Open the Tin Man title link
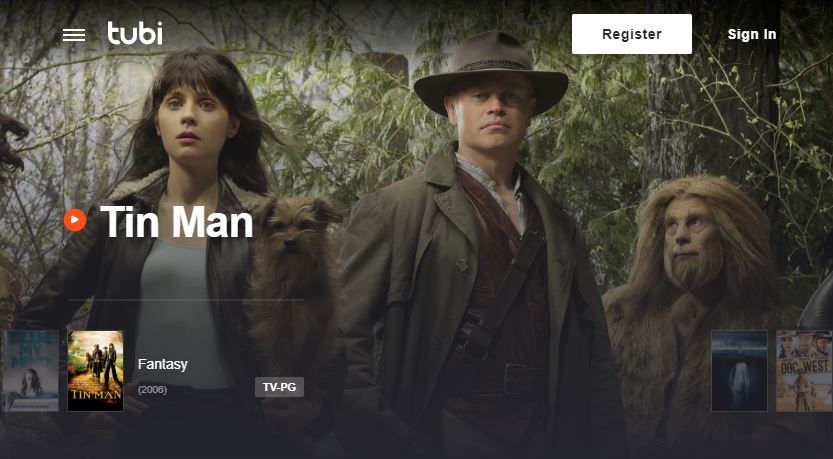Image resolution: width=833 pixels, height=459 pixels. 176,222
